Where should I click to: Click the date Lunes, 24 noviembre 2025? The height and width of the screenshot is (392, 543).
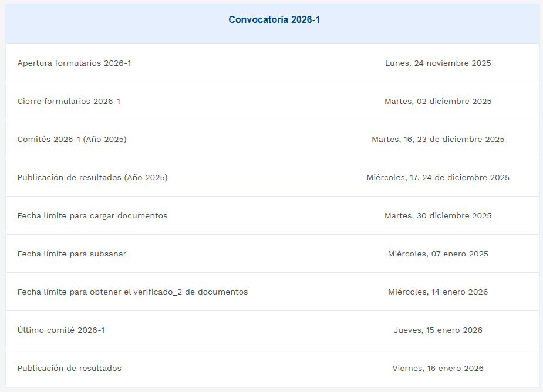[438, 63]
